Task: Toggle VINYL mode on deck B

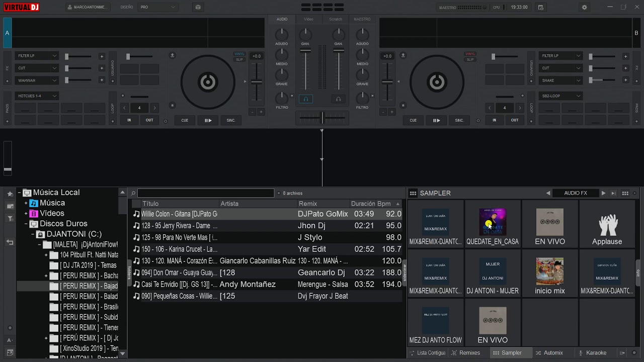Action: pos(470,54)
